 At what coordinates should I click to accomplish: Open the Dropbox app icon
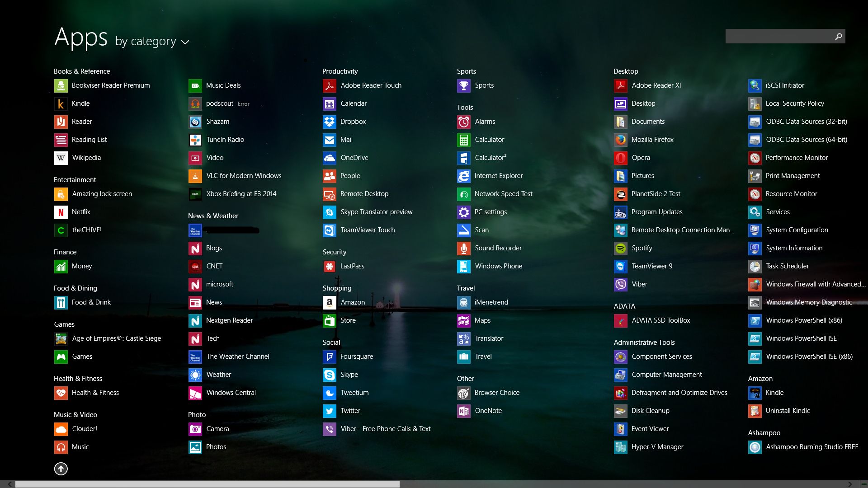point(329,122)
